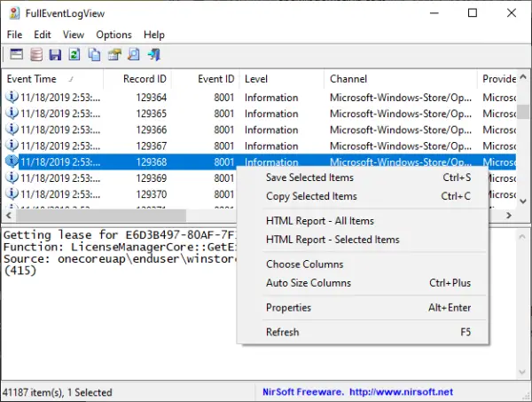Select the row with Record ID 129366
532x402 pixels.
260,130
